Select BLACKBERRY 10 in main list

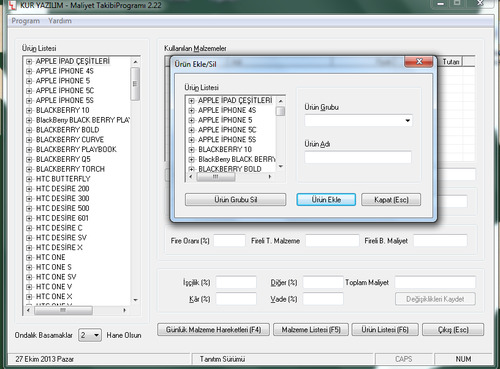(62, 110)
